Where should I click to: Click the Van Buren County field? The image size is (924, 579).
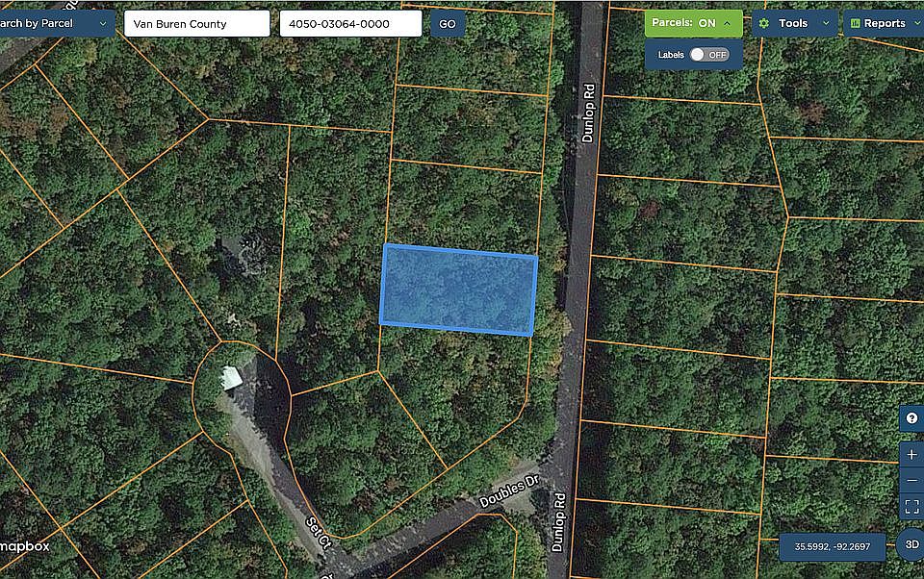[196, 23]
